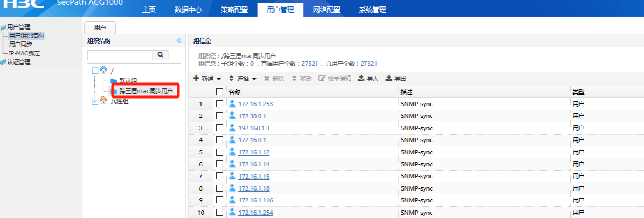Sort by the 类型 column header
644x218 pixels.
(578, 92)
